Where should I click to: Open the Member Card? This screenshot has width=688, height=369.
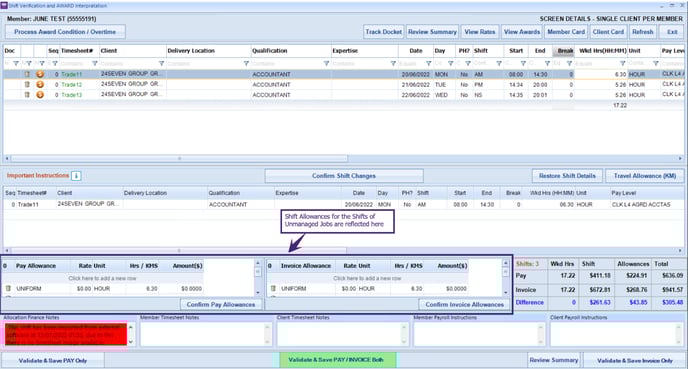pos(566,32)
